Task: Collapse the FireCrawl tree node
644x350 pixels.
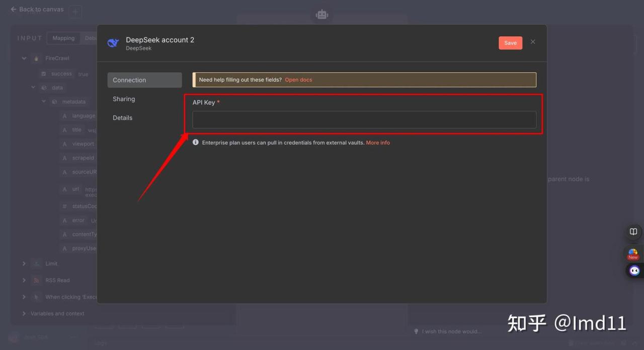Action: point(24,58)
